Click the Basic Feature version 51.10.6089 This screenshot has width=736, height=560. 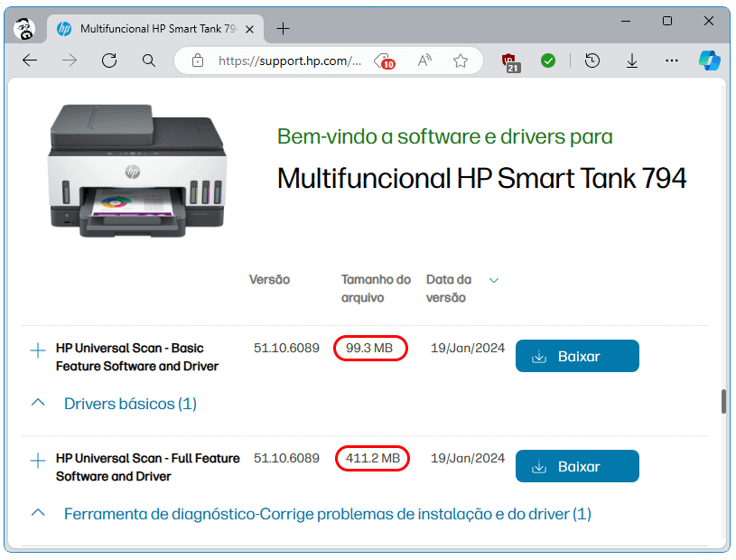pyautogui.click(x=286, y=349)
